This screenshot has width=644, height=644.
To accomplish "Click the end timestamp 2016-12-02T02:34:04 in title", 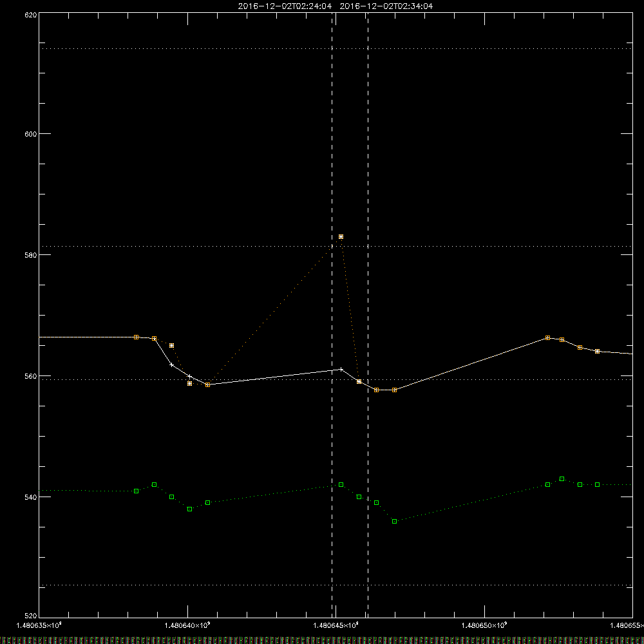I will point(386,6).
